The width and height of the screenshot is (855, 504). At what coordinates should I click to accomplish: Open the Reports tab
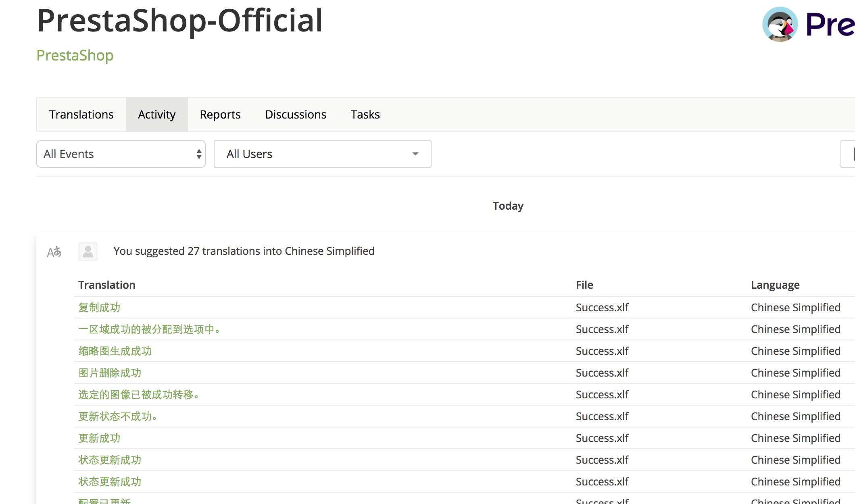220,115
